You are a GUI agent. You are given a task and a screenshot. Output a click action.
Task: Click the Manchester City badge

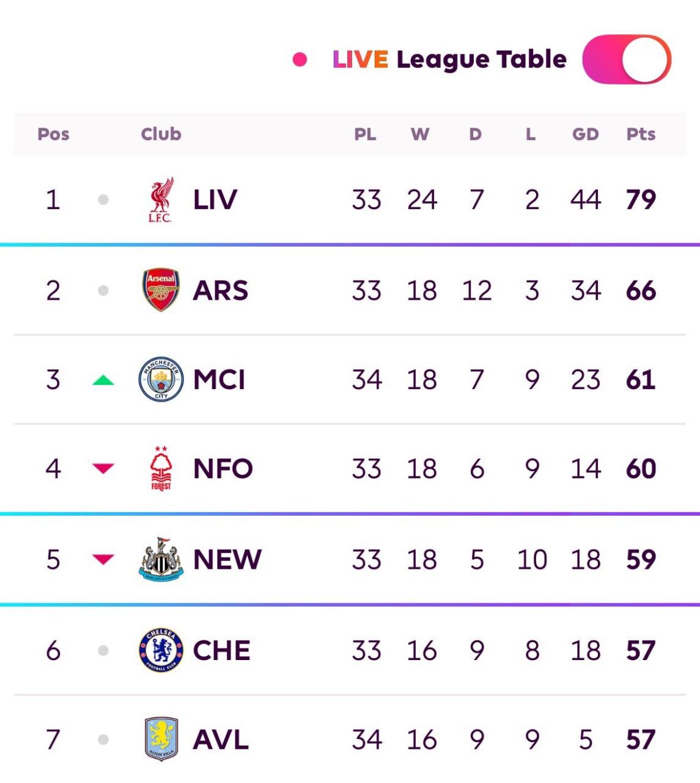point(161,379)
